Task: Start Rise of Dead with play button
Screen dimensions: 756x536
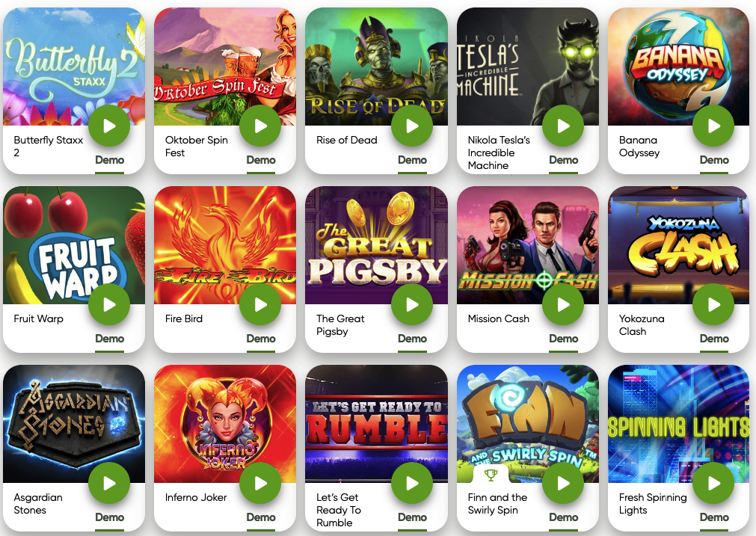Action: [412, 126]
